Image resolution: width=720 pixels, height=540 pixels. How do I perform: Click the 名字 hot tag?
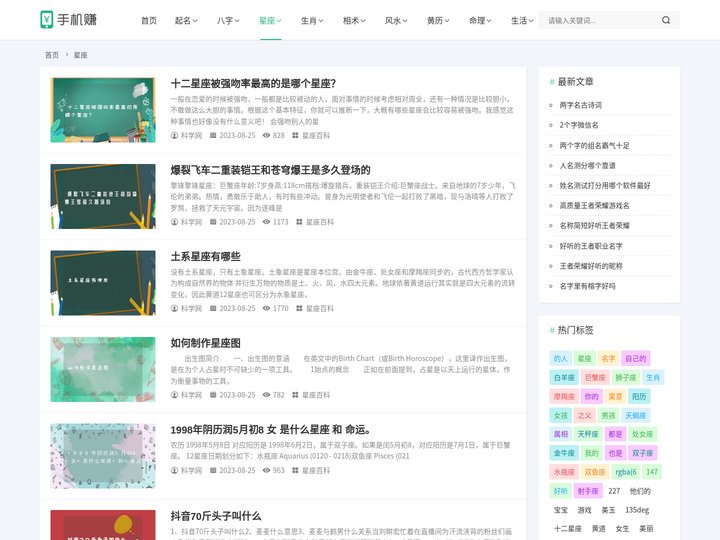coord(608,359)
